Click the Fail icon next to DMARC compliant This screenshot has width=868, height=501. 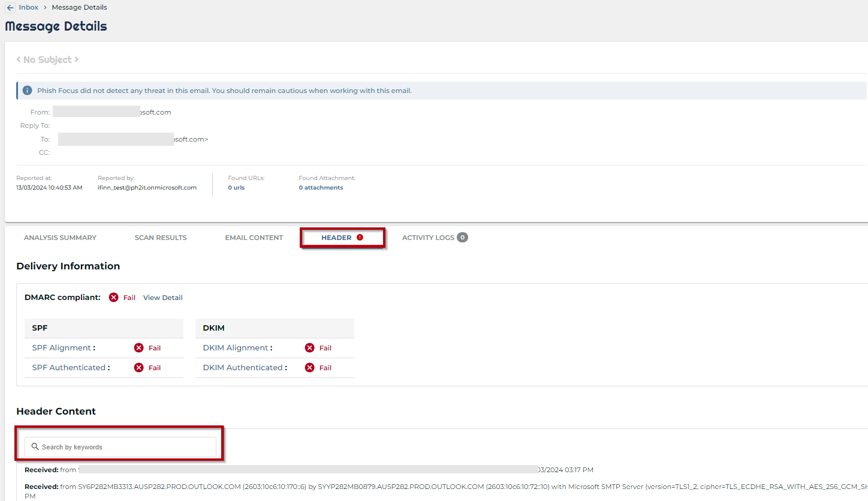pos(114,297)
